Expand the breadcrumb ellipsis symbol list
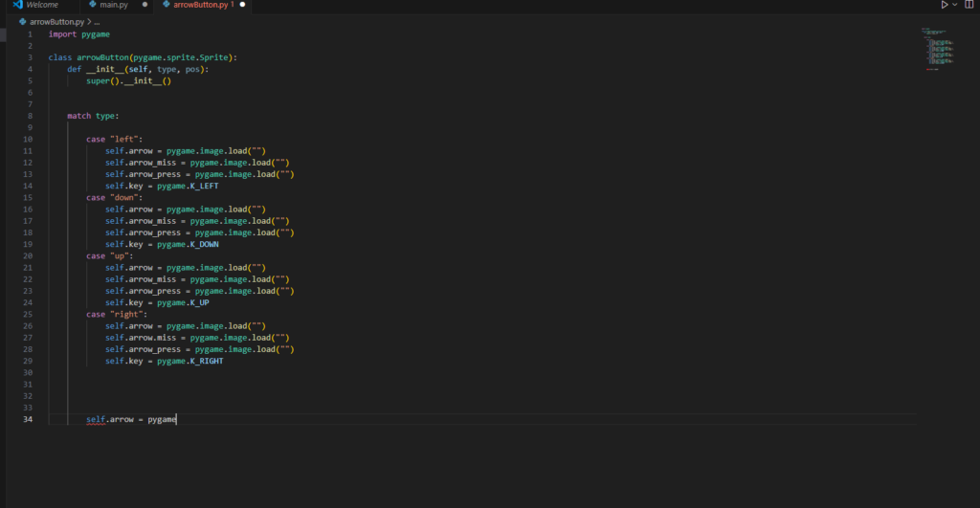Image resolution: width=980 pixels, height=508 pixels. point(97,20)
